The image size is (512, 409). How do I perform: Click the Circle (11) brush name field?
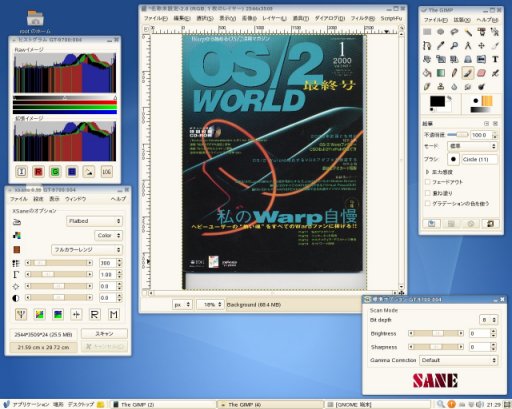(479, 159)
